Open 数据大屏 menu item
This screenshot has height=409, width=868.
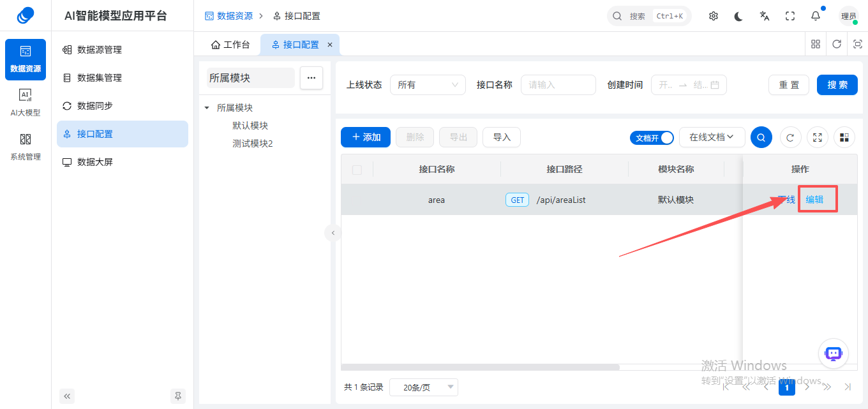point(123,162)
